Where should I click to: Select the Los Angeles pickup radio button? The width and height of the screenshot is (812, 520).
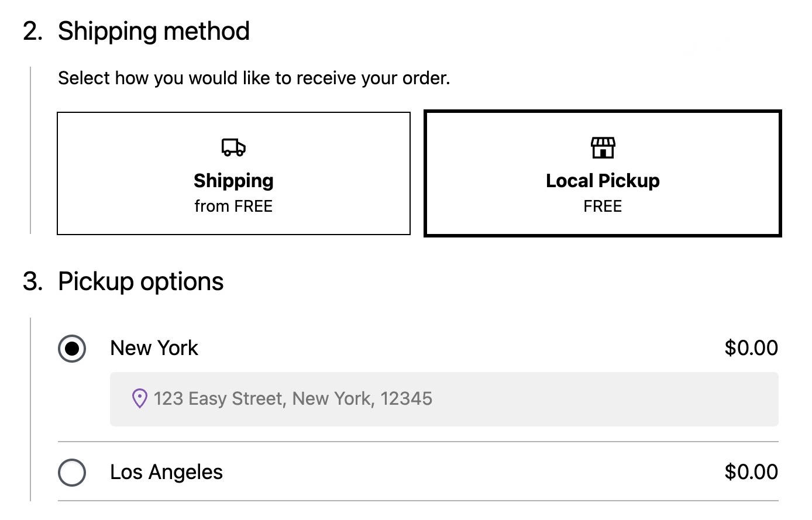tap(72, 473)
